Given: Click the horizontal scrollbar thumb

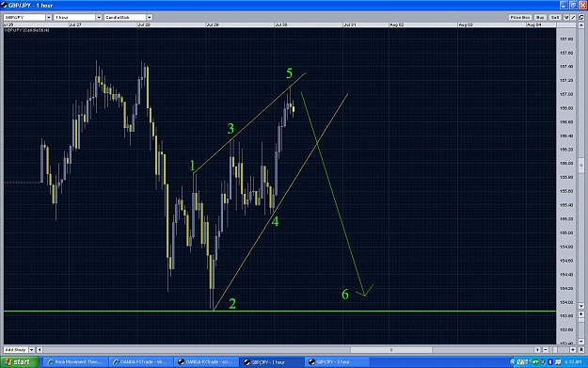Looking at the screenshot, I should click(391, 349).
